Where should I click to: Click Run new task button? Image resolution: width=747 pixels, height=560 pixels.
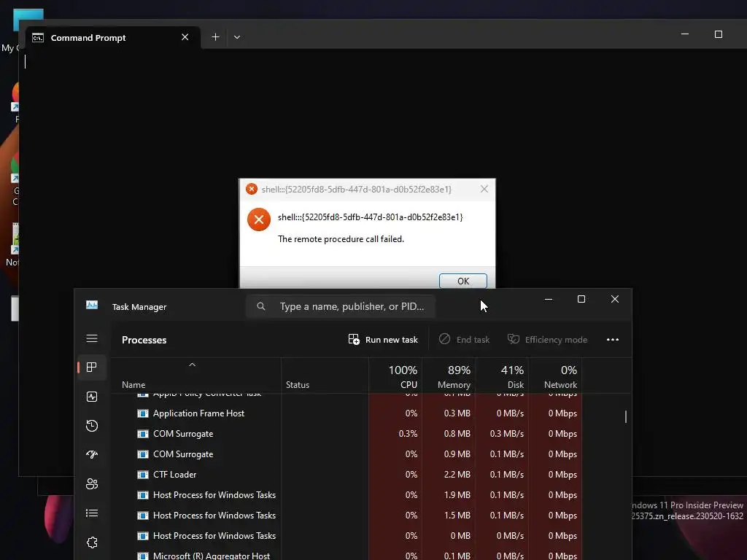pyautogui.click(x=383, y=340)
